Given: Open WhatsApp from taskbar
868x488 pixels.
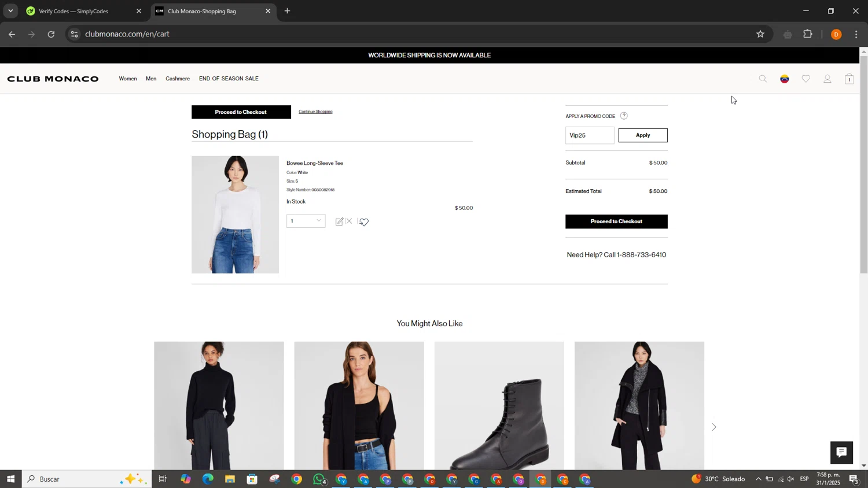Looking at the screenshot, I should click(x=319, y=479).
